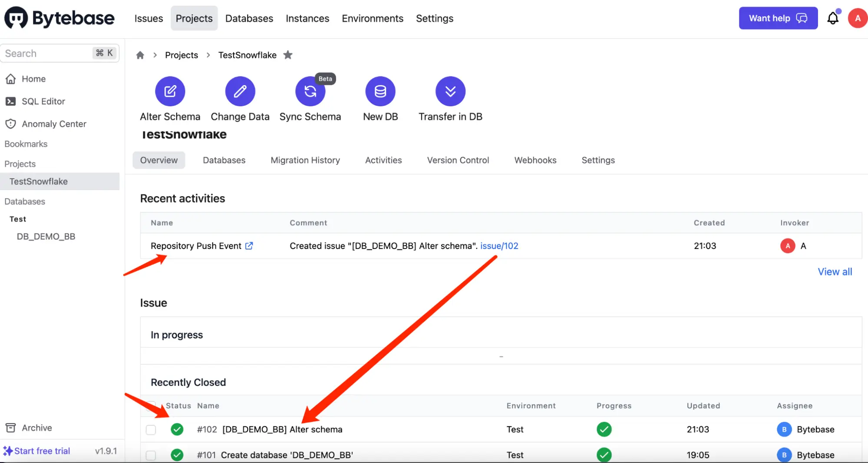This screenshot has height=463, width=868.
Task: Click the SQL Editor terminal icon
Action: point(11,102)
